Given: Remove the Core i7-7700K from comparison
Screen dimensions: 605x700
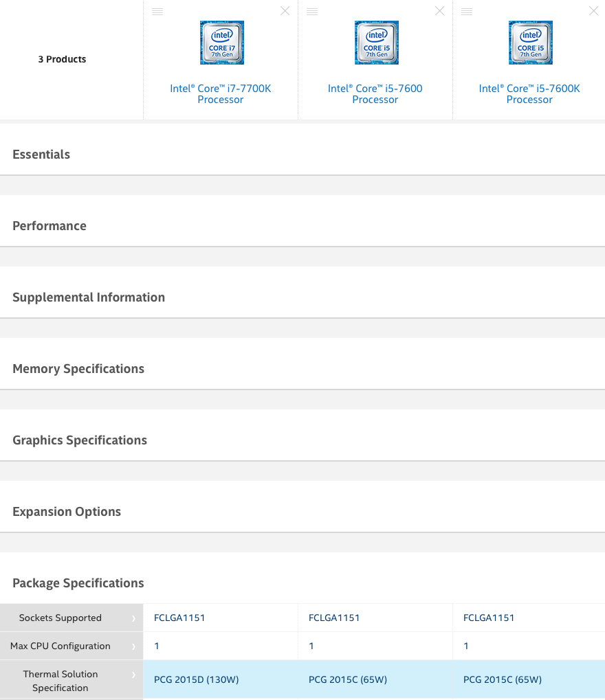Looking at the screenshot, I should coord(285,11).
